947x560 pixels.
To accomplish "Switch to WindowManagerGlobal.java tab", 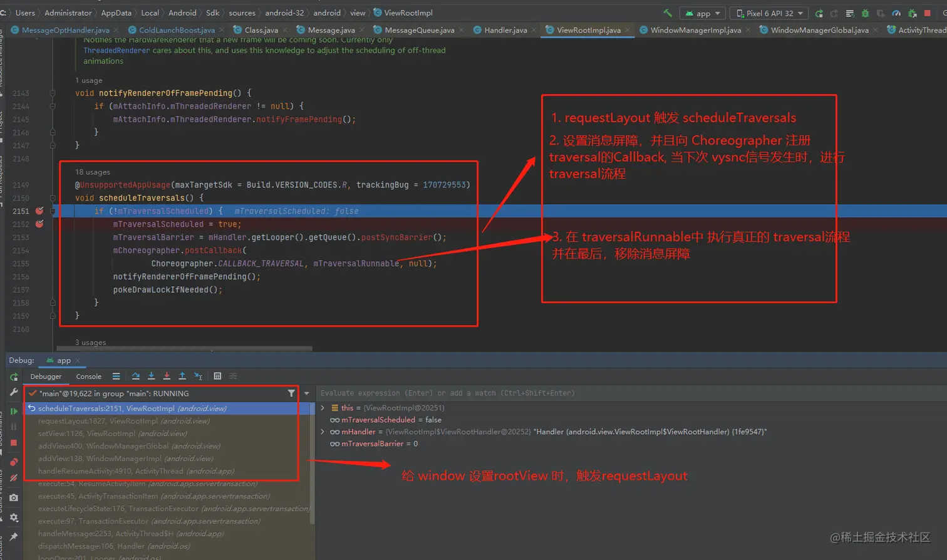I will click(x=819, y=30).
